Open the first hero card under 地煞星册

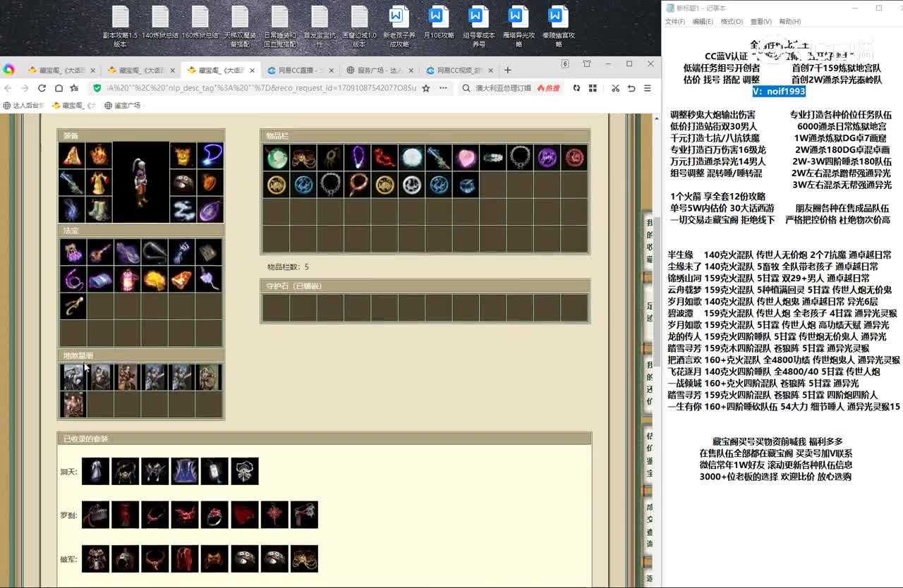[73, 377]
